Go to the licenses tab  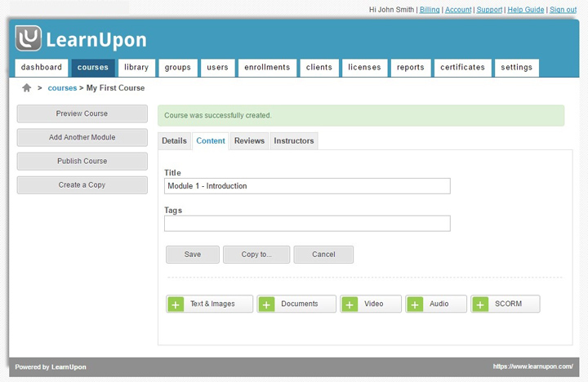[364, 68]
